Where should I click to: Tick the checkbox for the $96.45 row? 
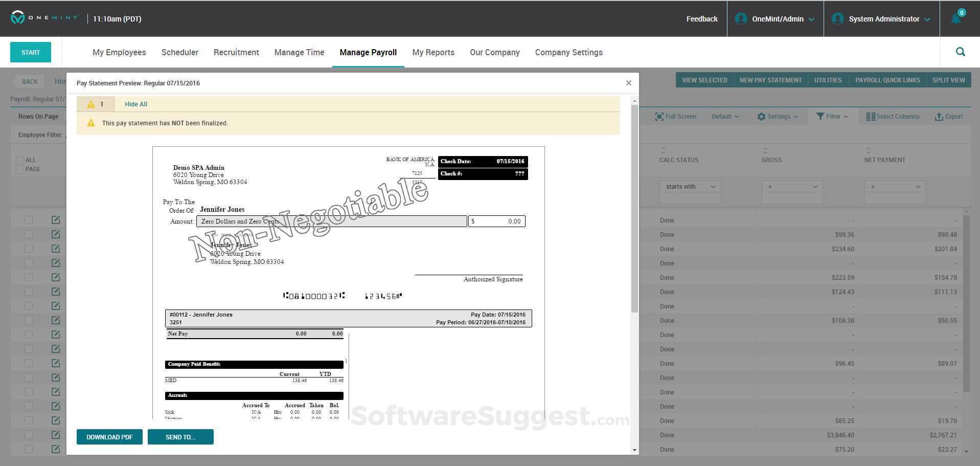tap(29, 363)
